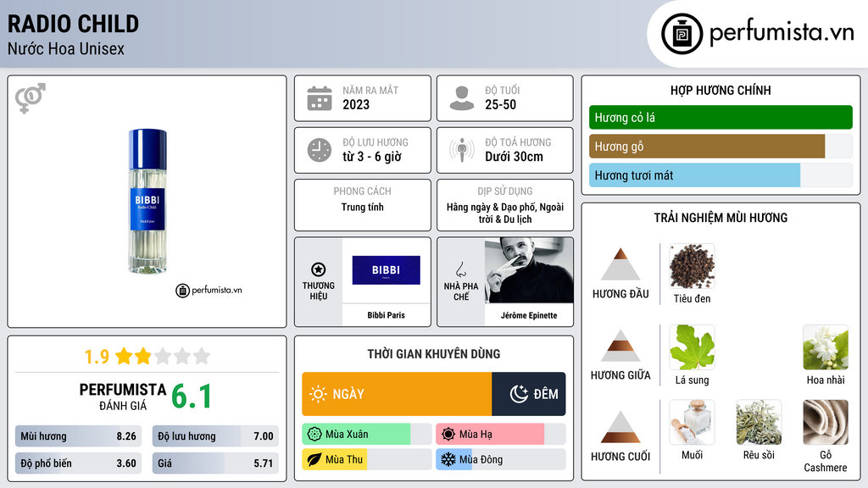The width and height of the screenshot is (868, 488).
Task: Click the Jérôme Epinette perfumer name
Action: (x=529, y=315)
